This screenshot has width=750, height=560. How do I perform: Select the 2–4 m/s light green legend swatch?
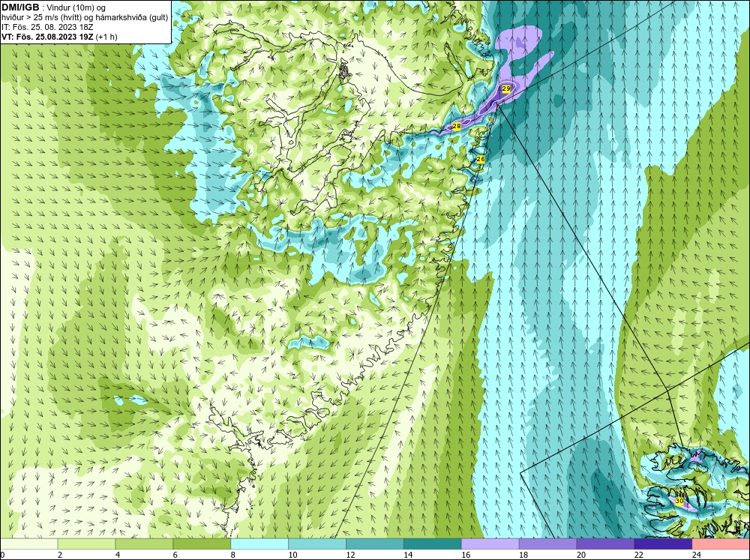(x=86, y=544)
